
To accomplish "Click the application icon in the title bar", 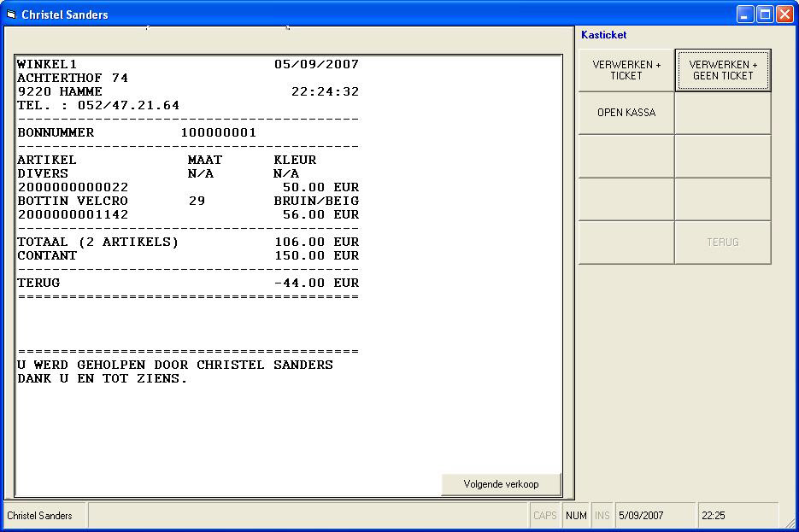I will 11,15.
